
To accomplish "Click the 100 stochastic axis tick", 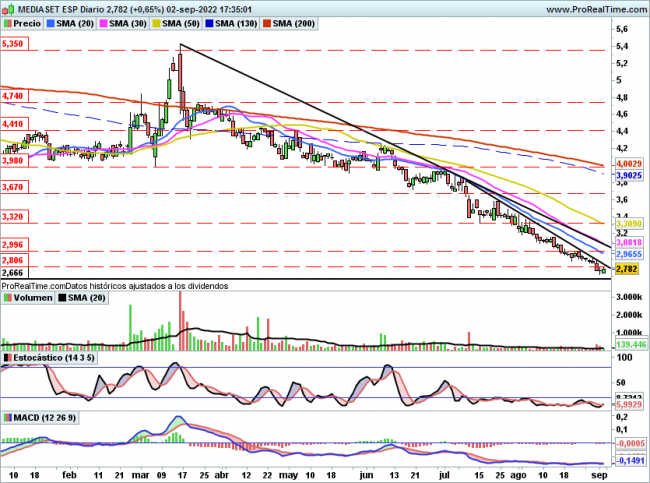I will click(624, 357).
